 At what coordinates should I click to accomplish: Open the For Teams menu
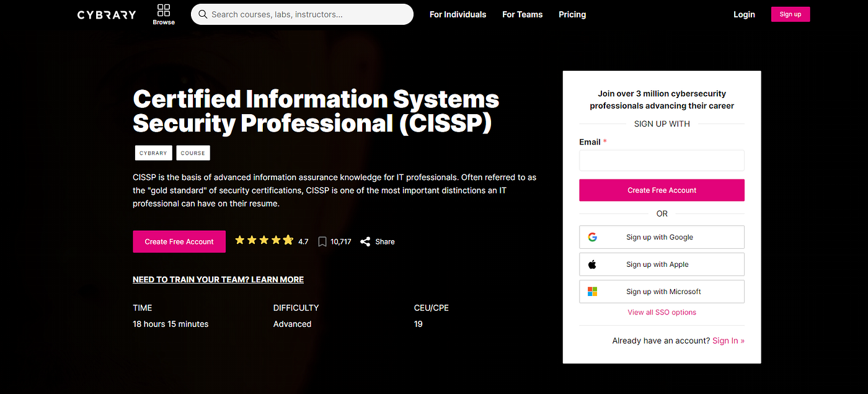click(x=522, y=14)
